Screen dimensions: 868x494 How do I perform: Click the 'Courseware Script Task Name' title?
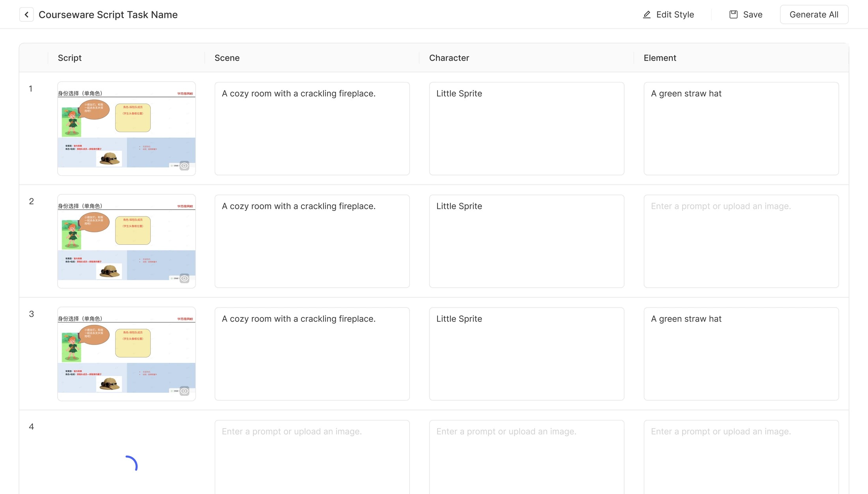(108, 15)
